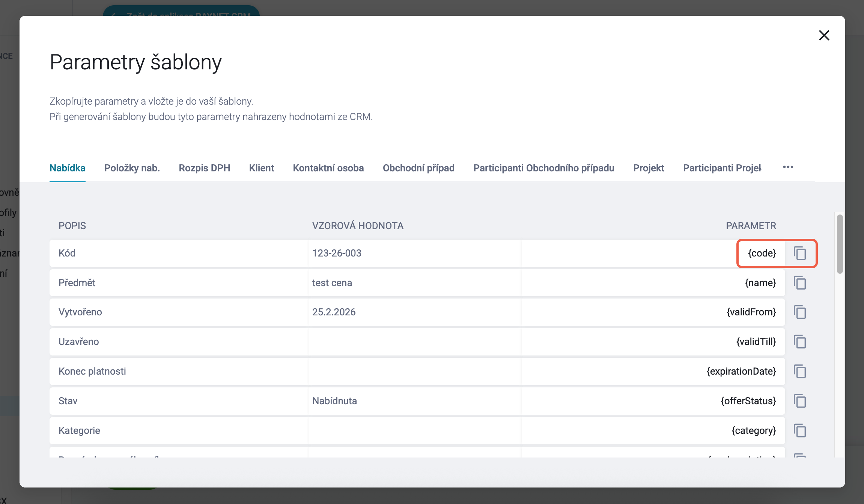Copy the {validTill} parameter via copy icon
864x504 pixels.
click(800, 342)
